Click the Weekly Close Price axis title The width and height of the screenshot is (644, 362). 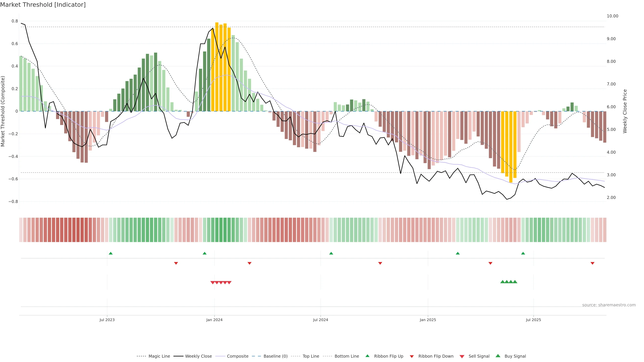(625, 111)
